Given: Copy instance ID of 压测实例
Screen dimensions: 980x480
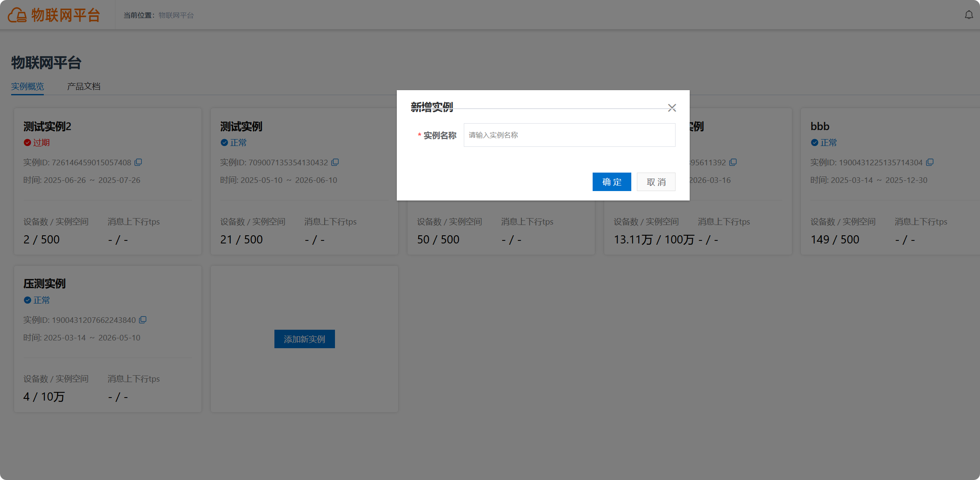Looking at the screenshot, I should 143,320.
